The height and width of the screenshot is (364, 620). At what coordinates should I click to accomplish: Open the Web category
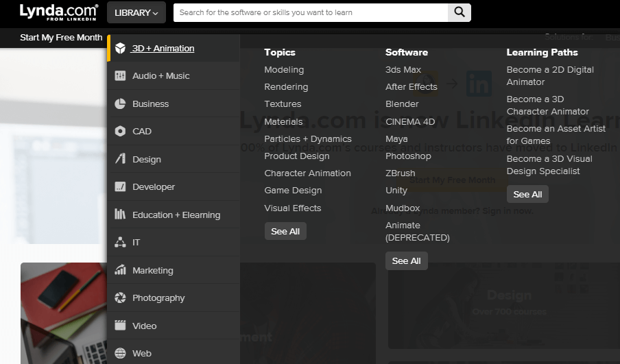click(x=174, y=353)
